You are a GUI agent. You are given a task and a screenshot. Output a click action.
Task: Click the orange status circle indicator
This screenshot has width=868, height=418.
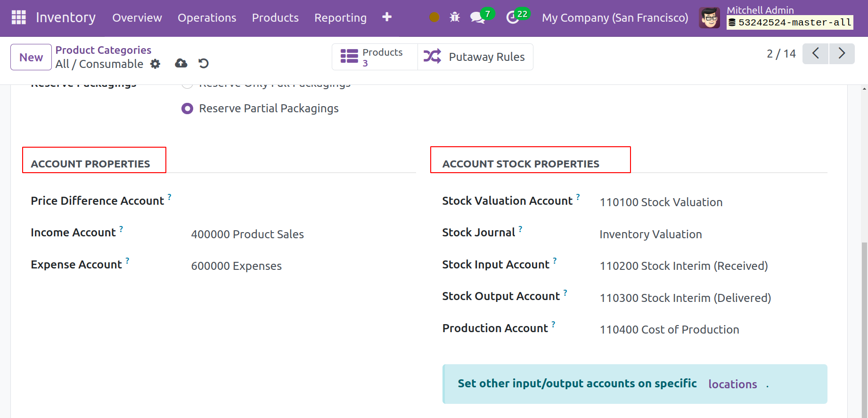tap(434, 17)
